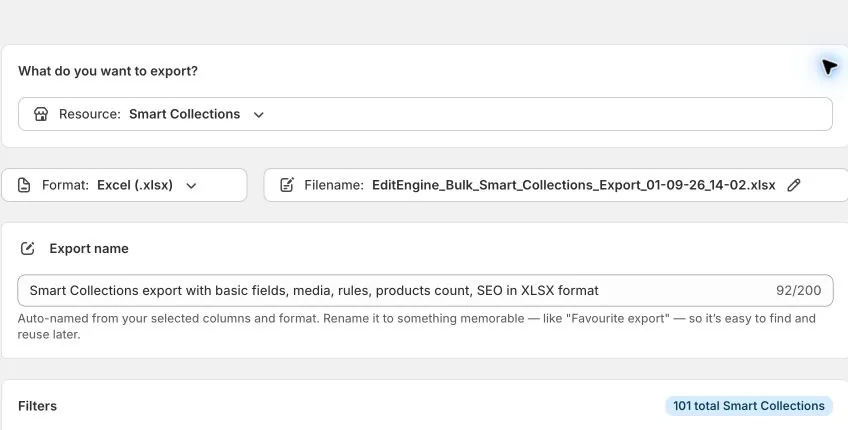848x430 pixels.
Task: Open the Format Excel (.xlsx) dropdown
Action: (124, 185)
